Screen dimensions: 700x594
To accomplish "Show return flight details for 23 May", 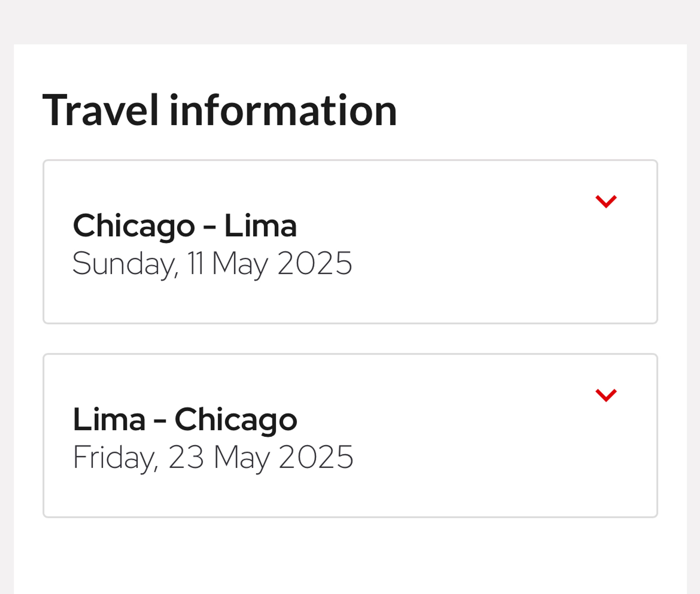I will point(606,395).
